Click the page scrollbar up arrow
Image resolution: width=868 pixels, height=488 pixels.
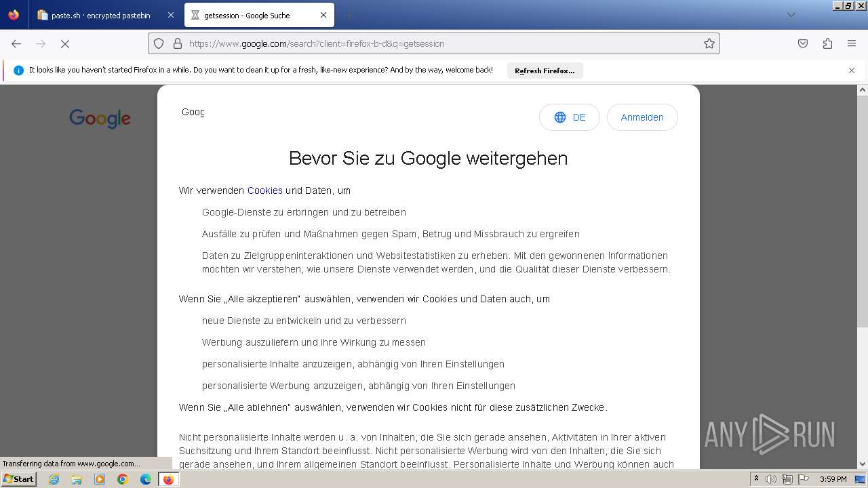pyautogui.click(x=863, y=89)
